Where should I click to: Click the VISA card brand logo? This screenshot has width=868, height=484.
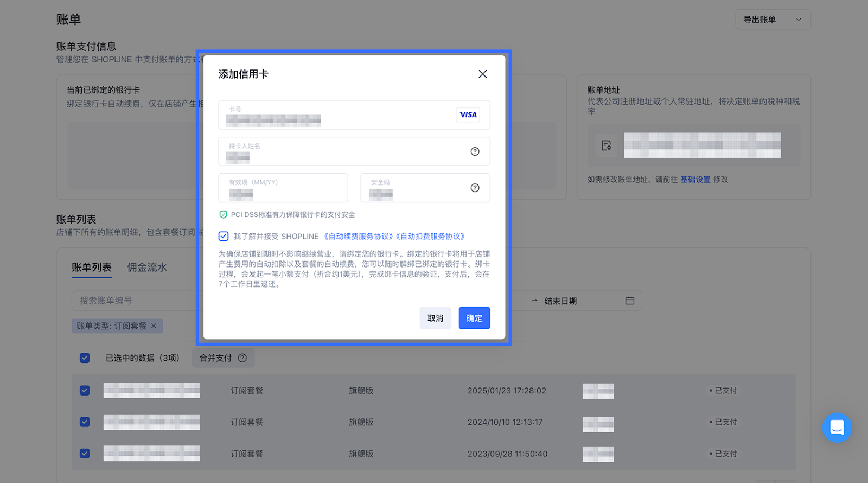tap(468, 114)
